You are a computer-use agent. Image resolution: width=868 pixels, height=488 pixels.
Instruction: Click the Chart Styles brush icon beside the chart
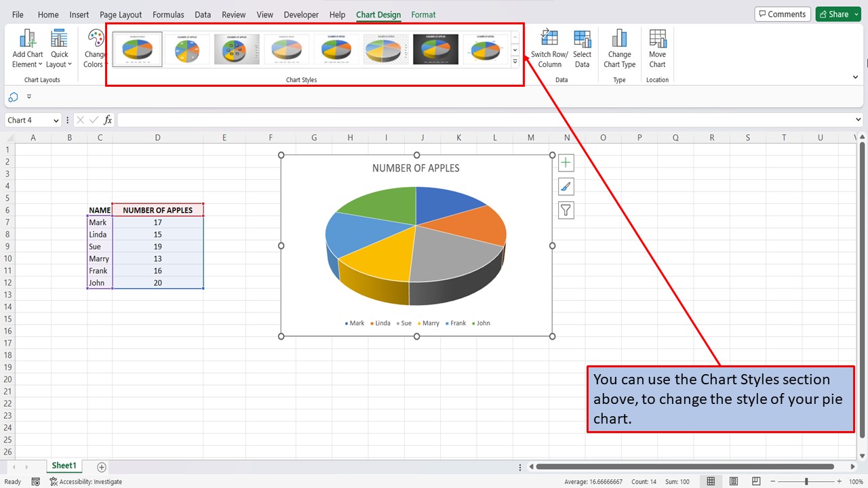tap(566, 186)
